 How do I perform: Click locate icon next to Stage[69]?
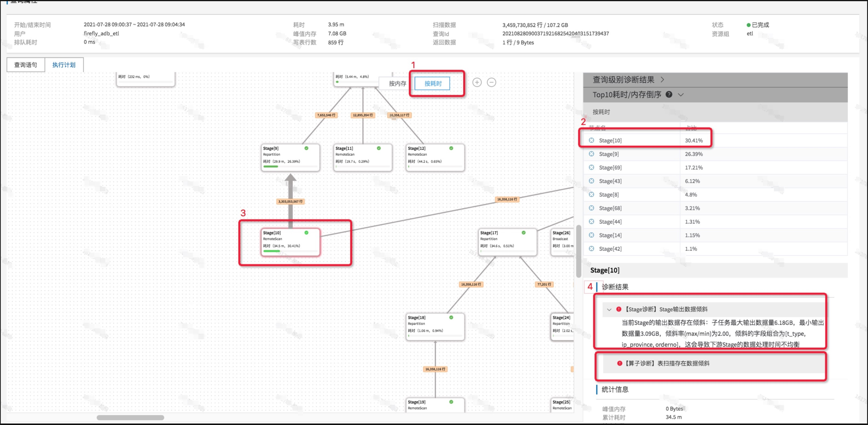(591, 167)
